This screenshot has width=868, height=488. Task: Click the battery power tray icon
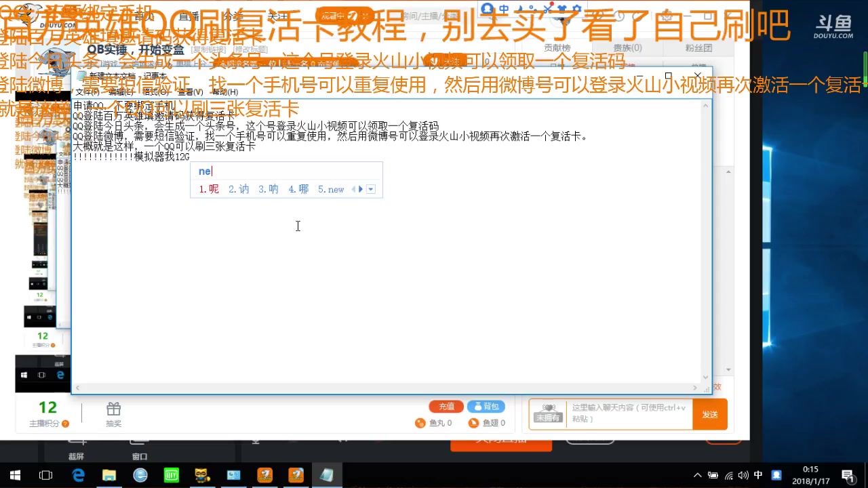point(713,475)
